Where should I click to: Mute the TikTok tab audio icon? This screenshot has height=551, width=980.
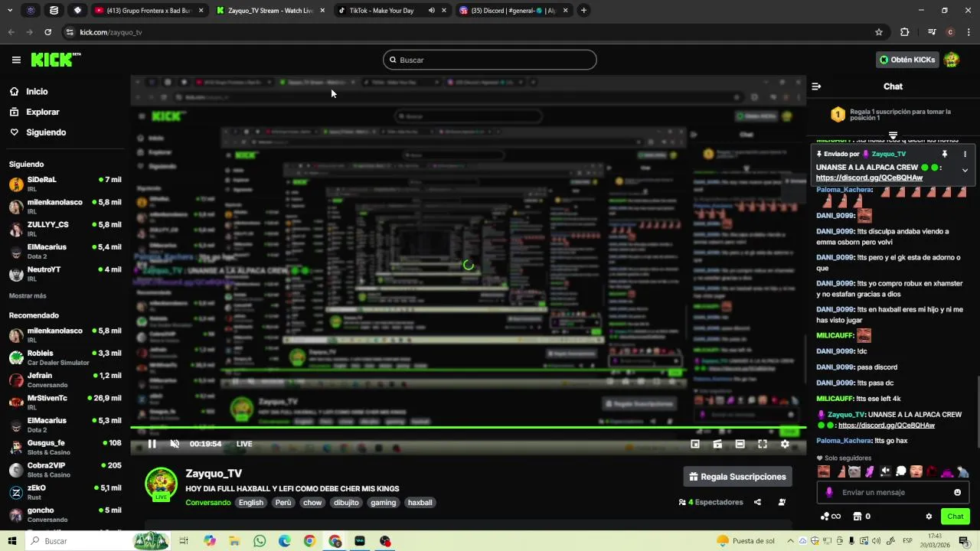tap(431, 11)
